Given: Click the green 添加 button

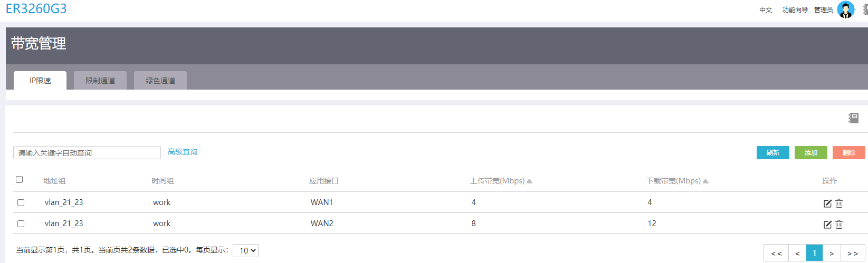Looking at the screenshot, I should click(x=810, y=153).
